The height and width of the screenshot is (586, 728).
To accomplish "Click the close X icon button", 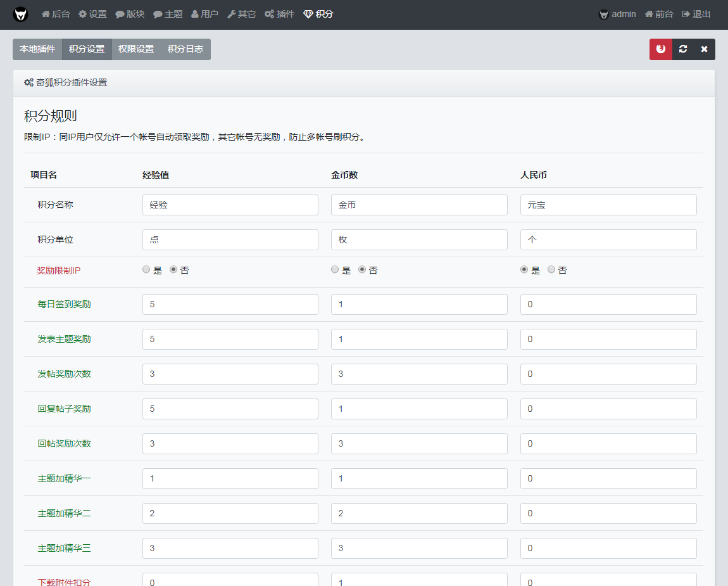I will (705, 49).
